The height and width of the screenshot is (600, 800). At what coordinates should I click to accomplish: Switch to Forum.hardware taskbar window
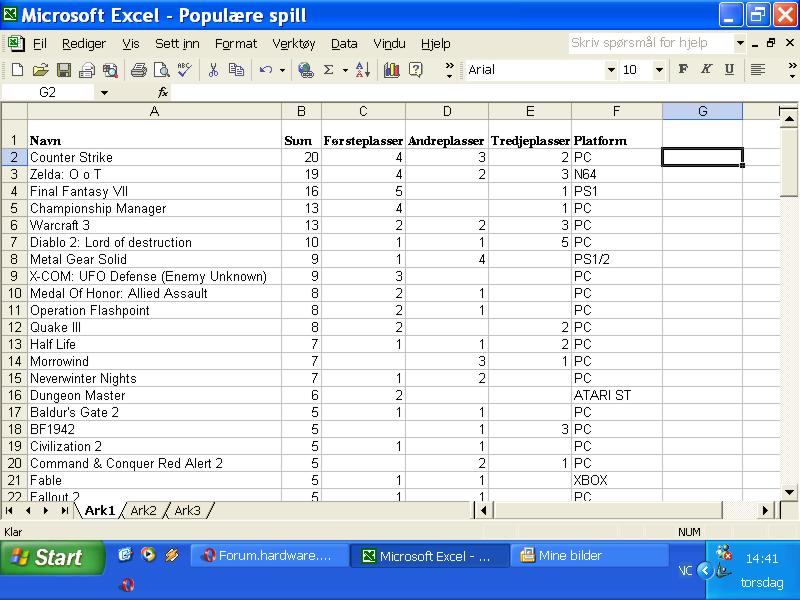pyautogui.click(x=270, y=556)
